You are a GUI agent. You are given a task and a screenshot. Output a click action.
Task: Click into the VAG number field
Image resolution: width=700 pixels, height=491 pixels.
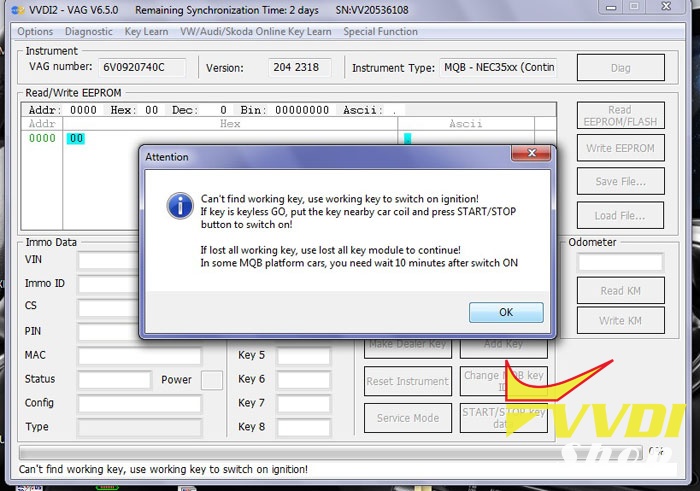click(142, 67)
